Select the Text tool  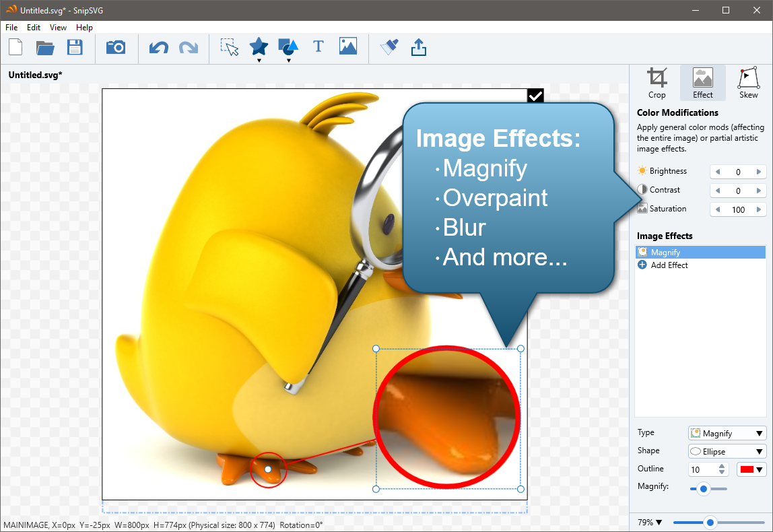[x=318, y=46]
